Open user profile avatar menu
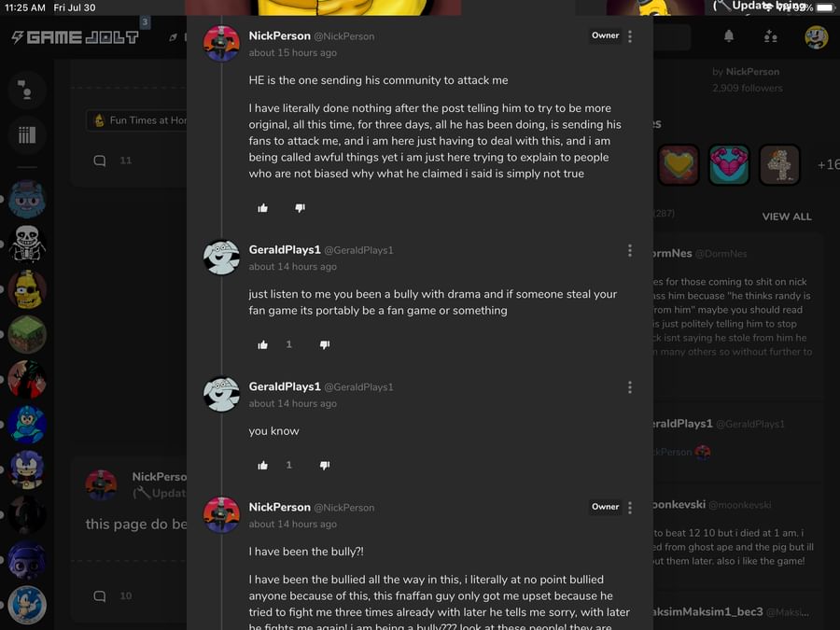The height and width of the screenshot is (630, 840). (x=817, y=37)
